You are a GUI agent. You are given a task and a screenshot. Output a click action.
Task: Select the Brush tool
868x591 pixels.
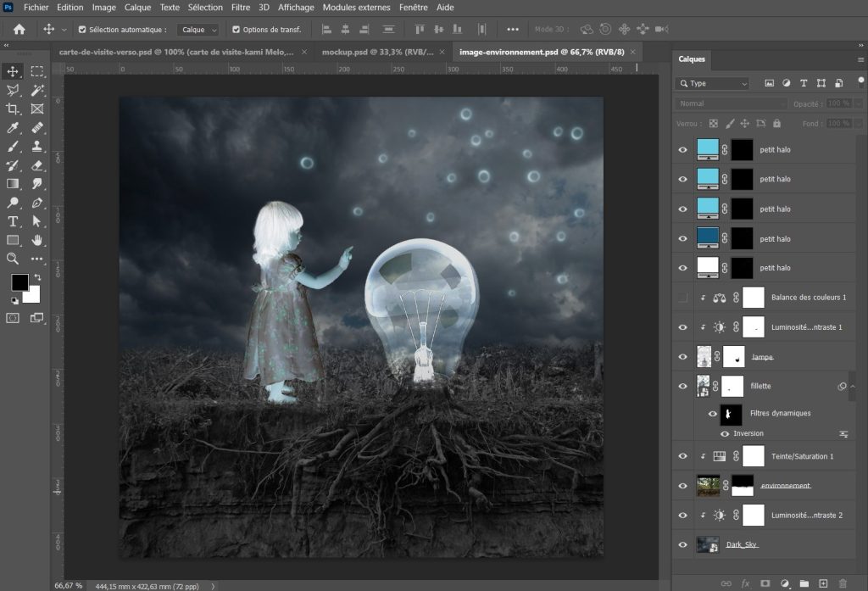13,146
